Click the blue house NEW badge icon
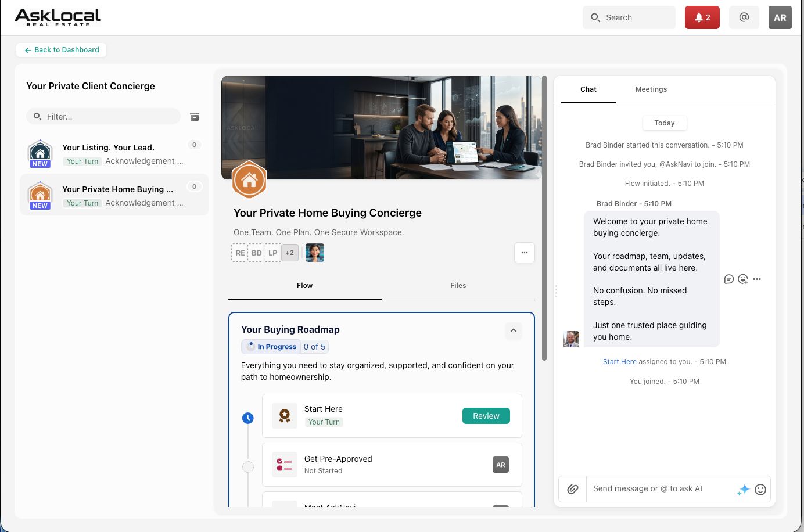Screen dimensions: 804x532 tap(40, 154)
